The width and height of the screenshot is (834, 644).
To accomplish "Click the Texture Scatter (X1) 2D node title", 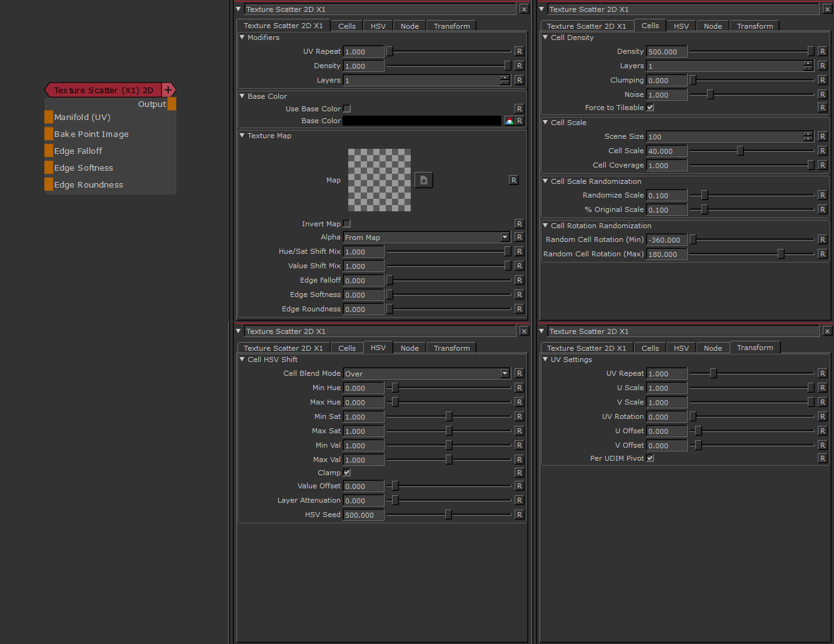I will click(103, 91).
